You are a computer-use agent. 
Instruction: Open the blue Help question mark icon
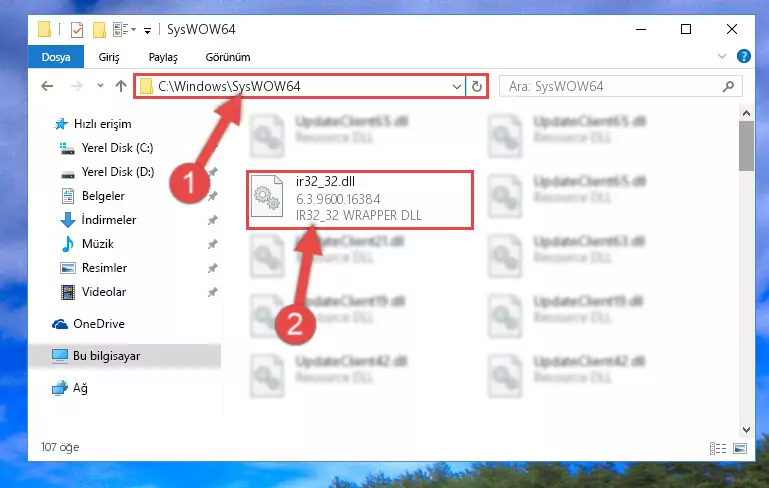[x=743, y=56]
